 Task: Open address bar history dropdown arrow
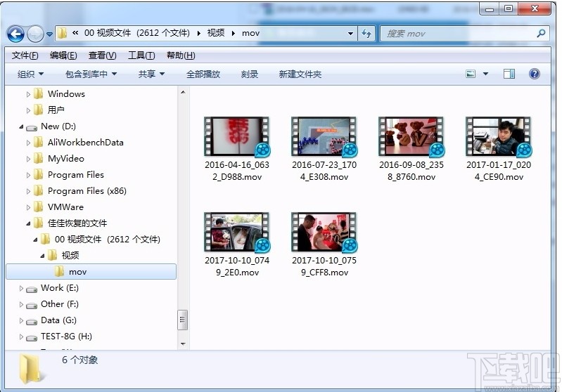point(350,34)
